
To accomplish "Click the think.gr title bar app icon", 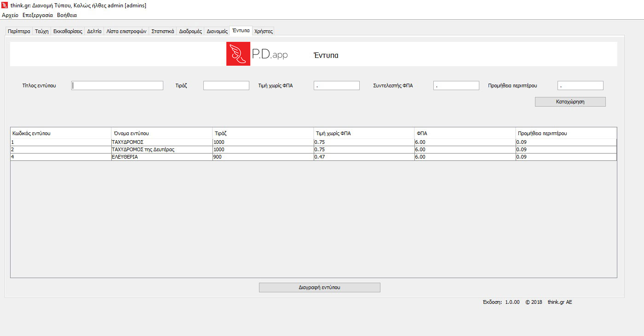I will click(x=5, y=6).
